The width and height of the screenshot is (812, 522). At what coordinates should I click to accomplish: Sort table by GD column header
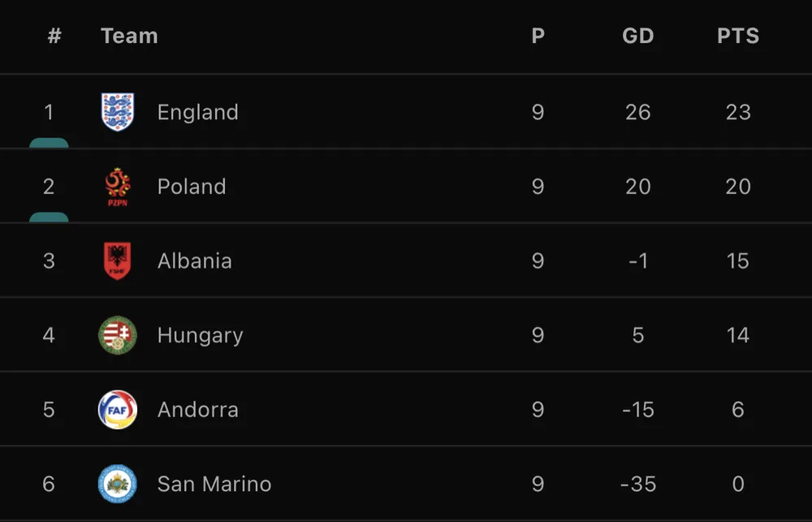637,37
